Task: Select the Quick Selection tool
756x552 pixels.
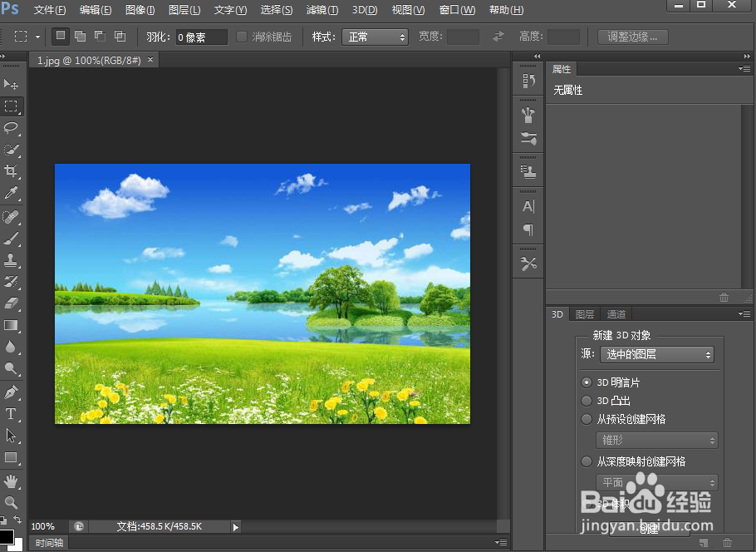Action: click(x=11, y=149)
